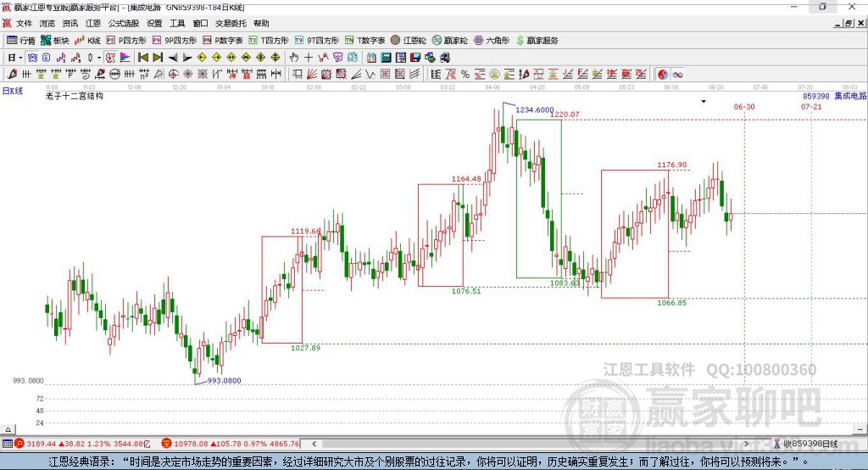Click the 06-30 date marker label
Image resolution: width=868 pixels, height=470 pixels.
tap(744, 106)
